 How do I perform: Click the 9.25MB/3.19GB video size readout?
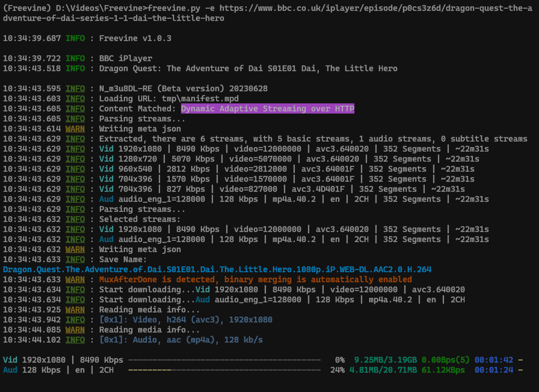[x=385, y=360]
